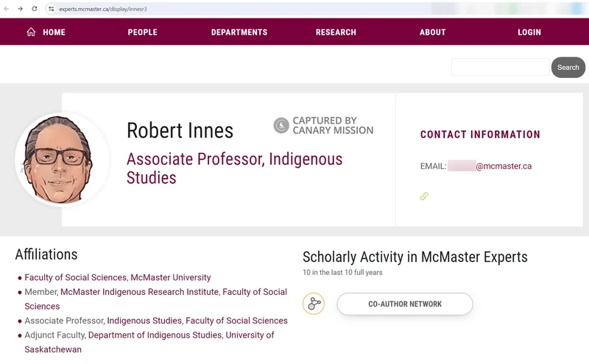Screen dimensions: 589x364
Task: Click the Affiliations heading
Action: [46, 254]
